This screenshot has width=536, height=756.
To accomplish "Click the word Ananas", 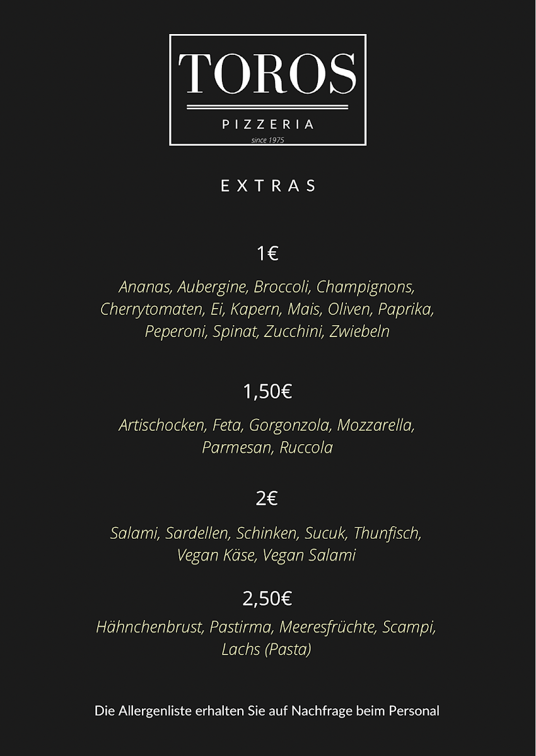I will 144,287.
